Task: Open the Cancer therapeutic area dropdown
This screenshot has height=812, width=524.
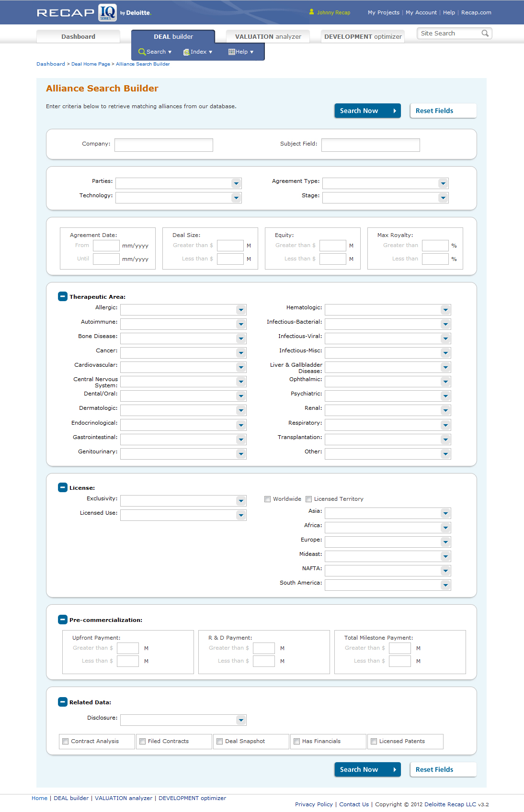Action: point(241,353)
